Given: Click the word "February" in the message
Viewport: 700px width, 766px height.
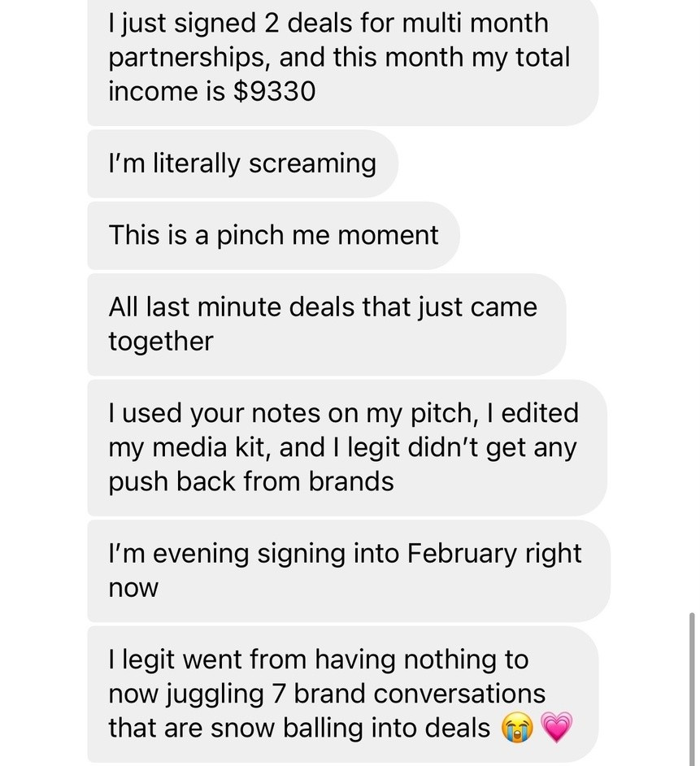Looking at the screenshot, I should pyautogui.click(x=461, y=554).
